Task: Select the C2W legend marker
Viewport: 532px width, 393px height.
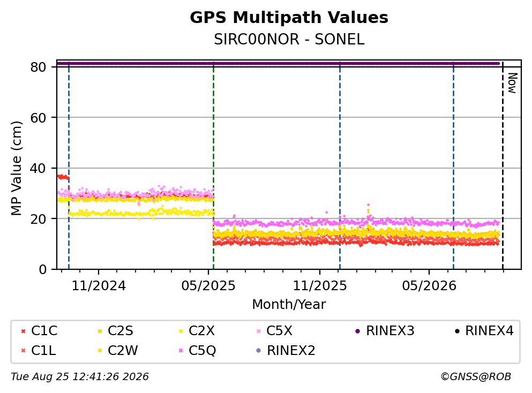Action: [x=100, y=351]
